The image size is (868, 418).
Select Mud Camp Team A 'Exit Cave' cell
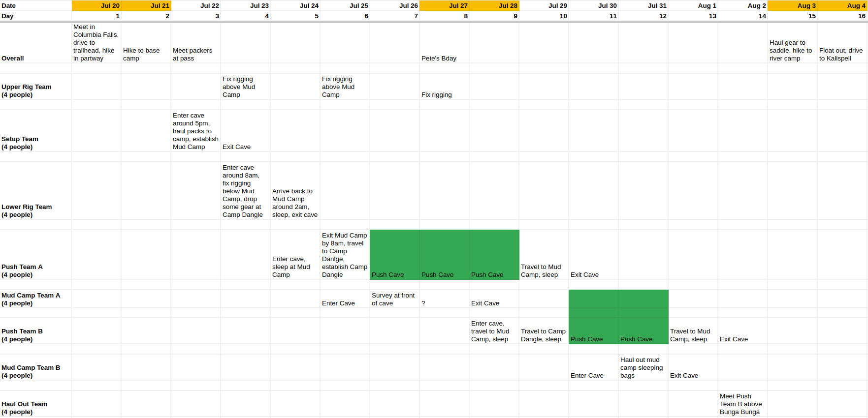[494, 299]
